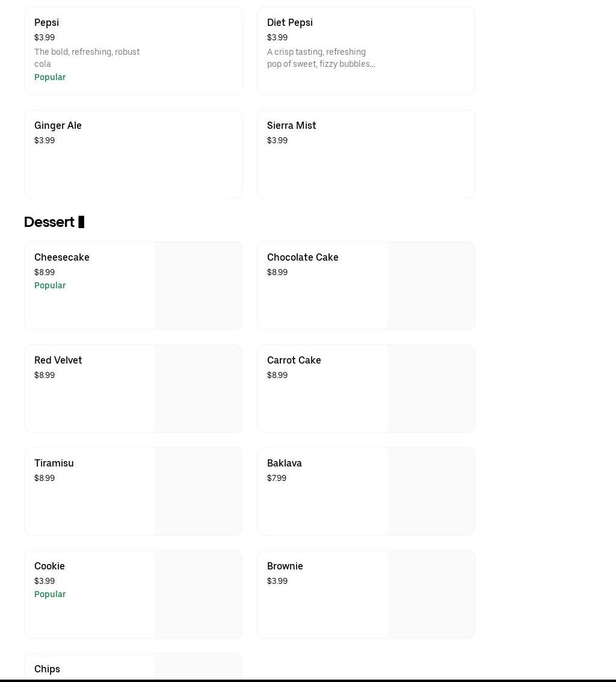Open the Sierra Mist item

[292, 126]
